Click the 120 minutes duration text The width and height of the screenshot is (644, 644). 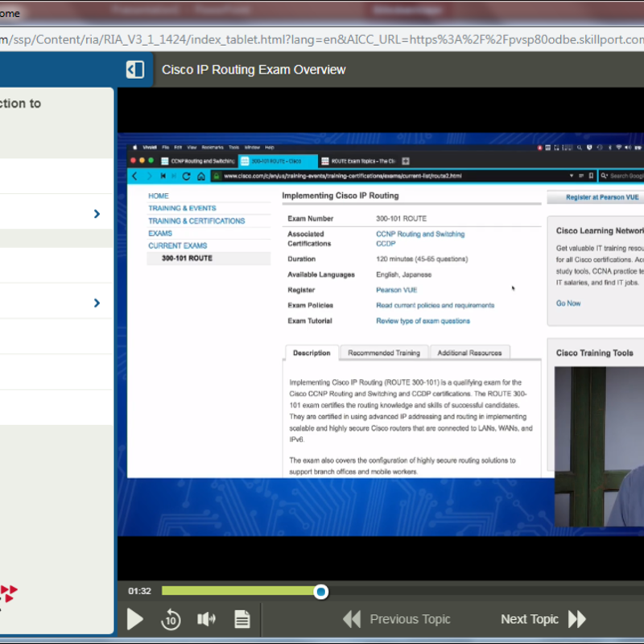(422, 259)
